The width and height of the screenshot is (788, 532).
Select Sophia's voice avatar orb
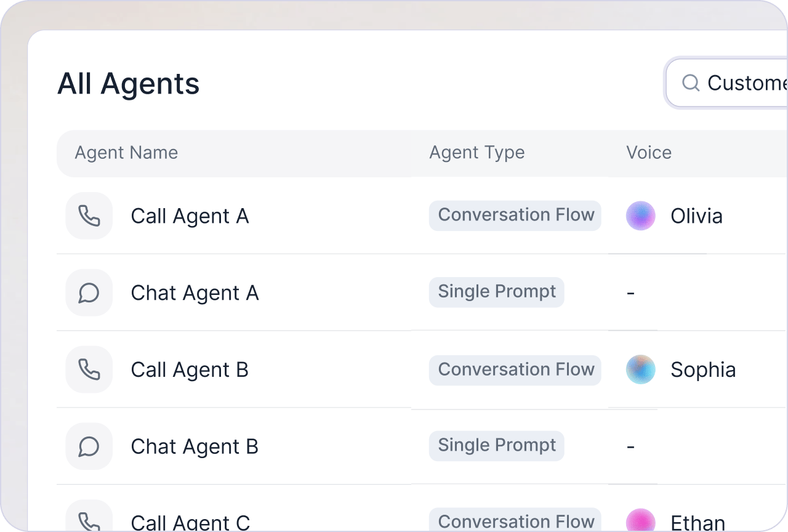[641, 369]
